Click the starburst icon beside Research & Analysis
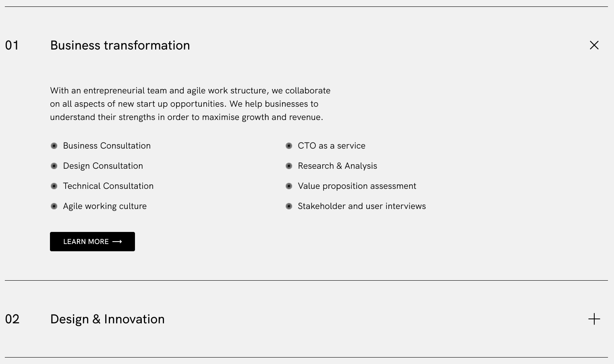Screen dimensions: 614x364 [x=289, y=166]
